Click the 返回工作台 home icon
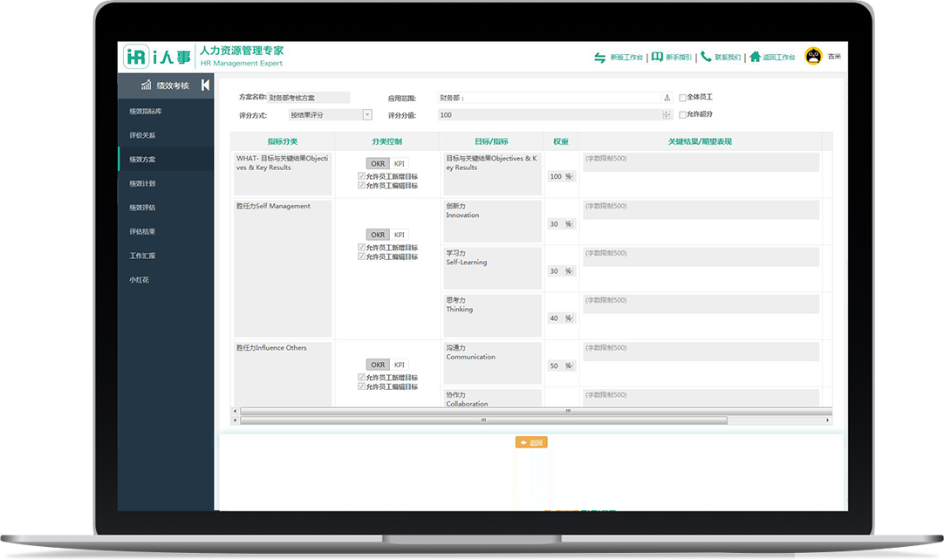This screenshot has height=560, width=944. point(755,58)
